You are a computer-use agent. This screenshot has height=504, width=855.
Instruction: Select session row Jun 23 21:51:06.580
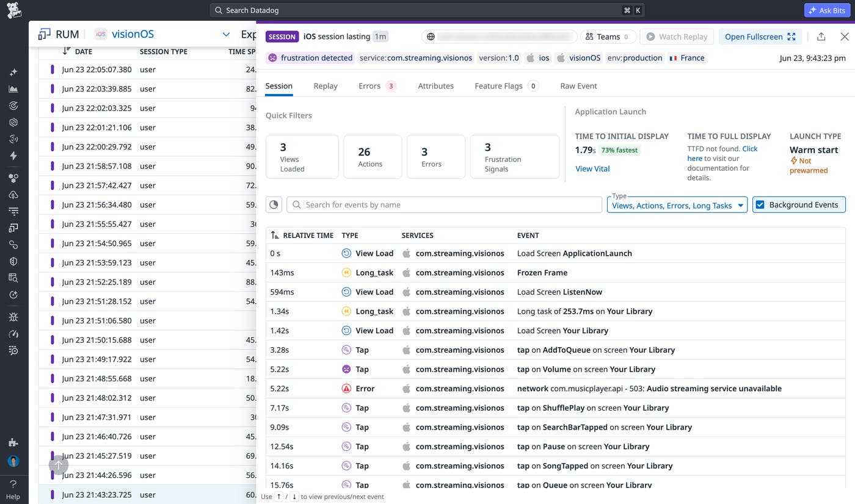[147, 320]
